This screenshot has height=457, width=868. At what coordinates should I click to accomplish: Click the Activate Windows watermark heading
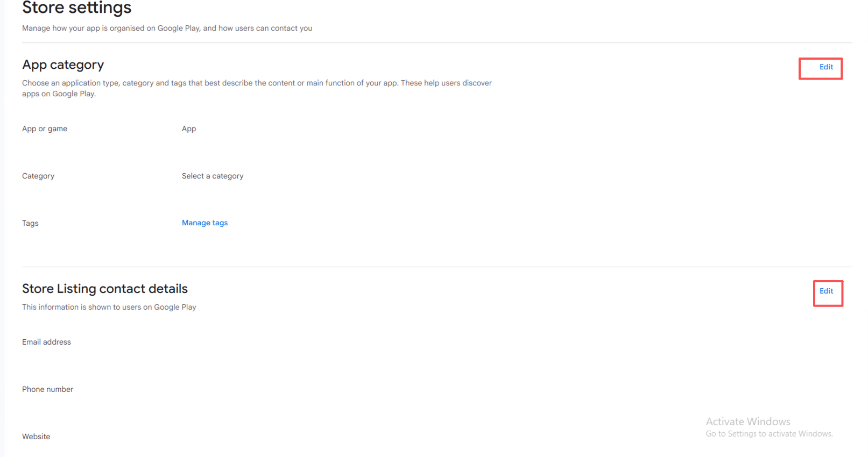coord(748,422)
